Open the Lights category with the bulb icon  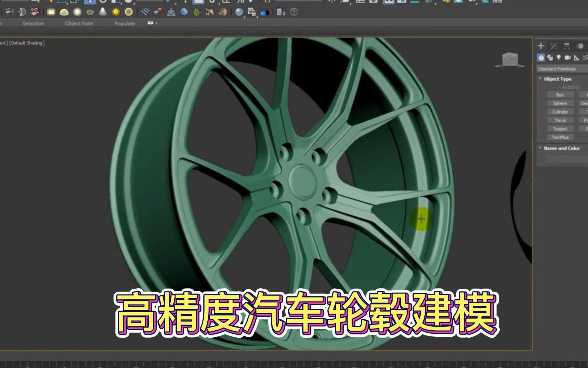559,58
